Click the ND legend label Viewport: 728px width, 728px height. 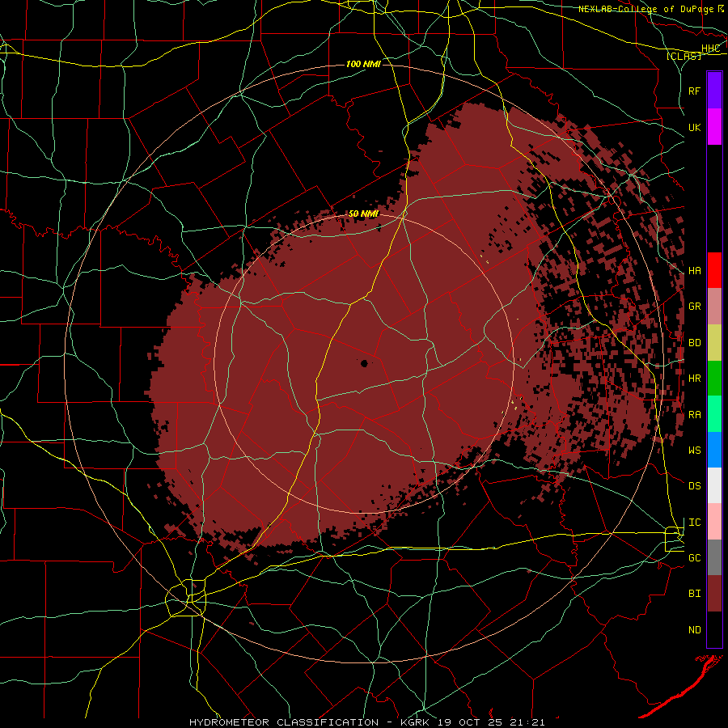[694, 630]
